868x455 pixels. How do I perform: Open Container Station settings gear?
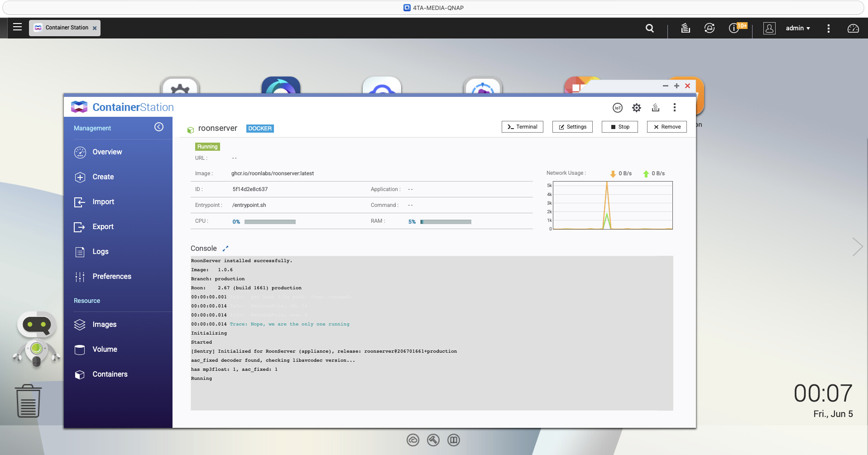(637, 108)
